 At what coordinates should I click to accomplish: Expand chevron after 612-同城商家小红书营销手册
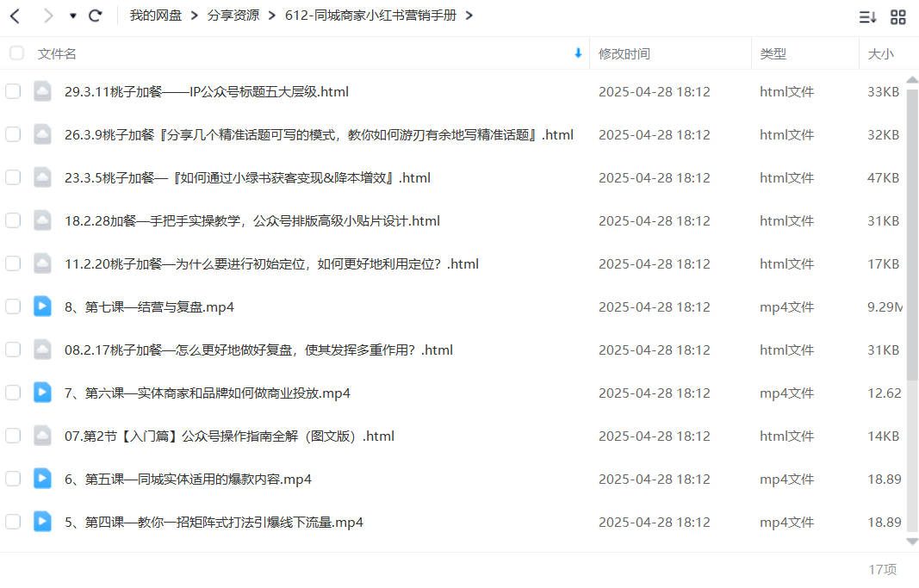point(469,15)
